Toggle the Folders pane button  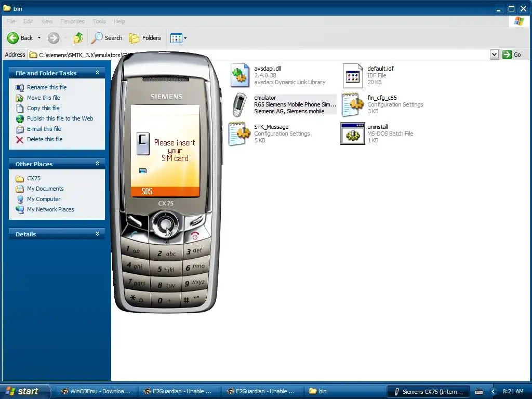point(145,38)
